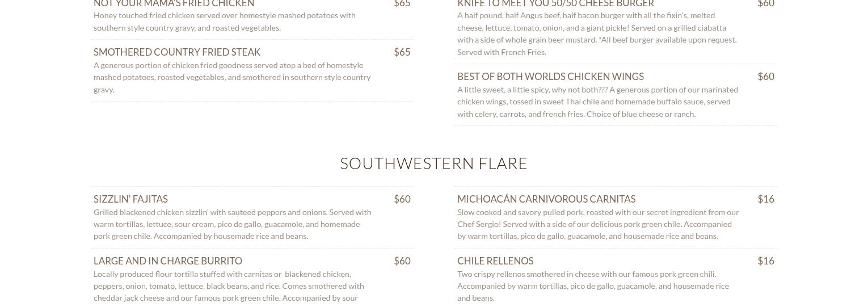Click the Sizzlin' Fajitas $60 price
The width and height of the screenshot is (868, 307).
(402, 199)
